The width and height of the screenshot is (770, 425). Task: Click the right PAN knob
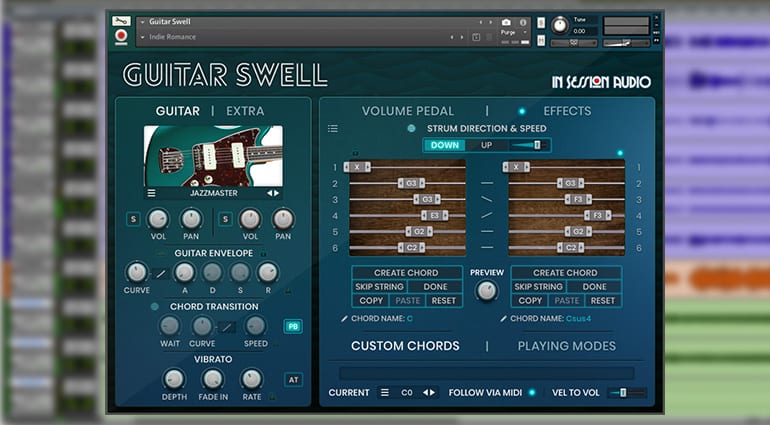(x=283, y=219)
